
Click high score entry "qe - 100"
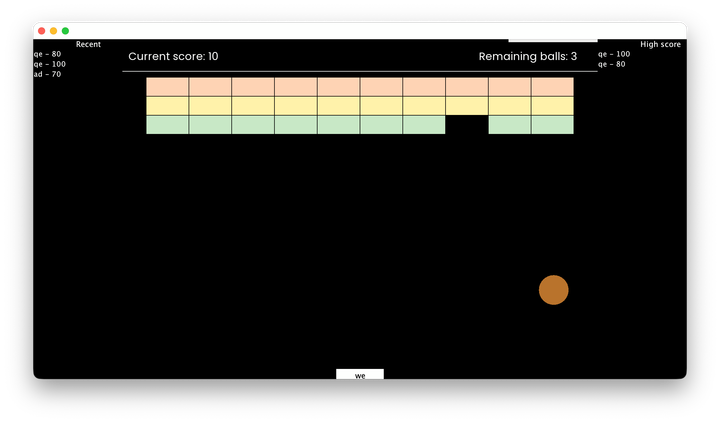pos(614,54)
